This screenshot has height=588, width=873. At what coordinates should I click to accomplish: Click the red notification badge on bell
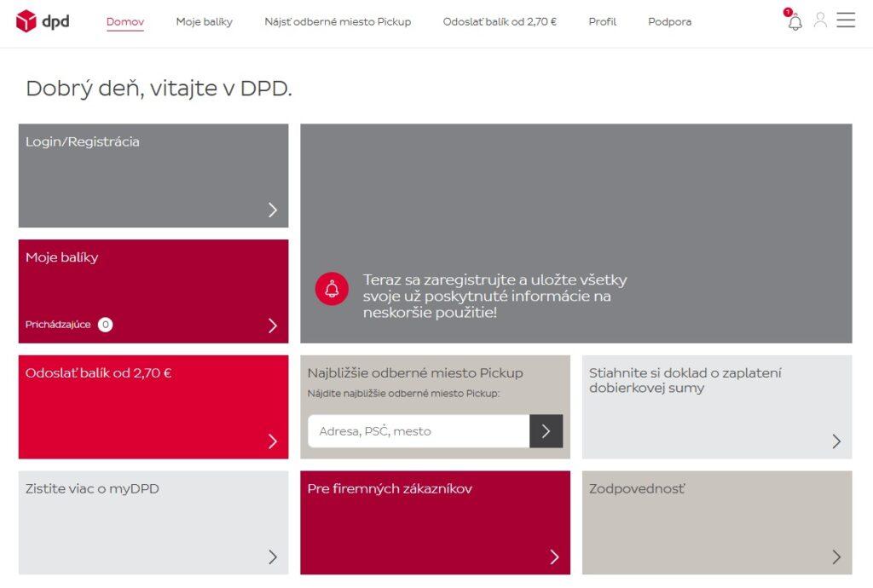[787, 12]
